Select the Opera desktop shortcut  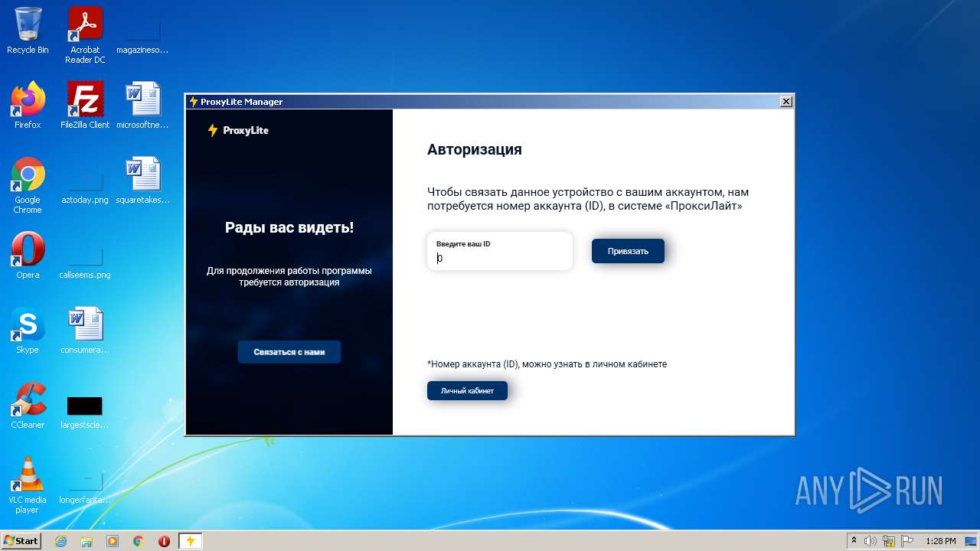coord(28,256)
